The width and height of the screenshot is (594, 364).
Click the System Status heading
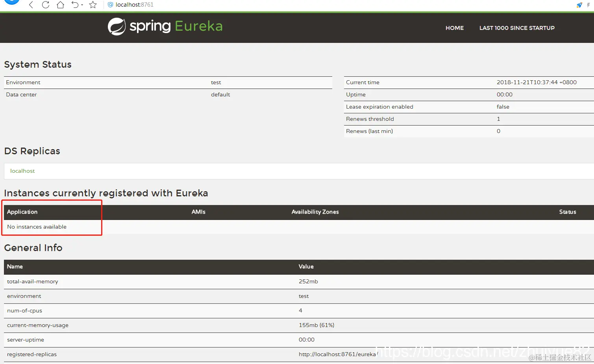(x=38, y=65)
